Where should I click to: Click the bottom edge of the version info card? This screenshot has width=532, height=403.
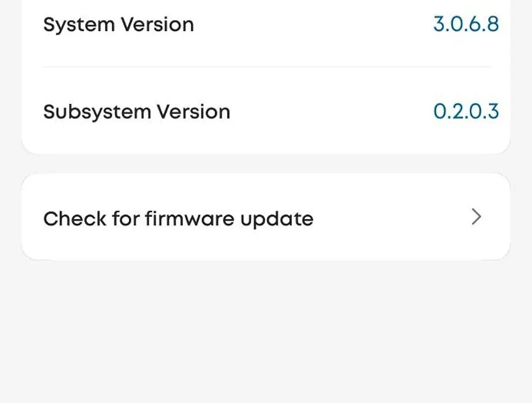(266, 153)
